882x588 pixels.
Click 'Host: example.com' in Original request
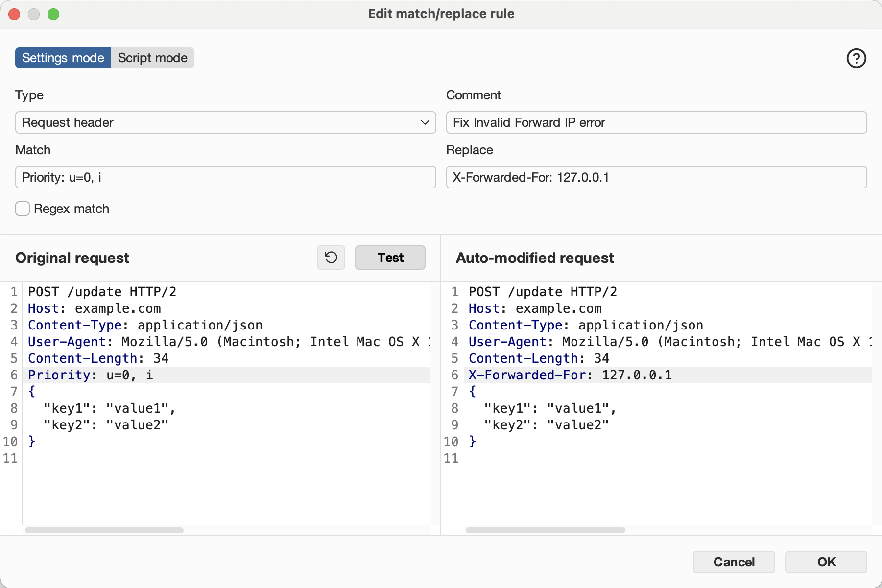tap(95, 308)
